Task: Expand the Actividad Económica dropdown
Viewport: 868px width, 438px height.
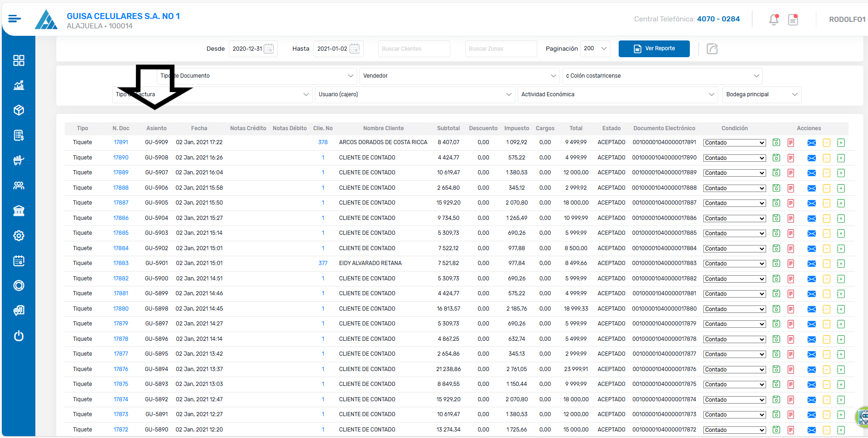Action: point(618,94)
